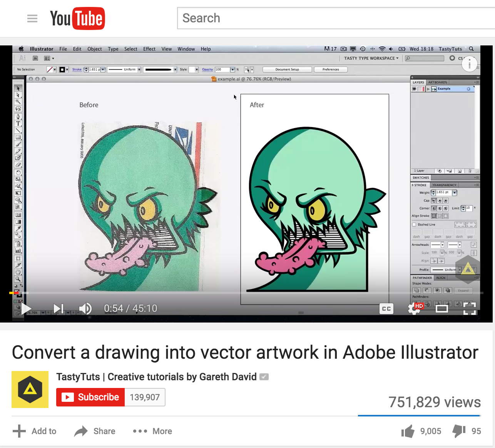This screenshot has height=448, width=495.
Task: Click the Document Setup button
Action: point(287,70)
